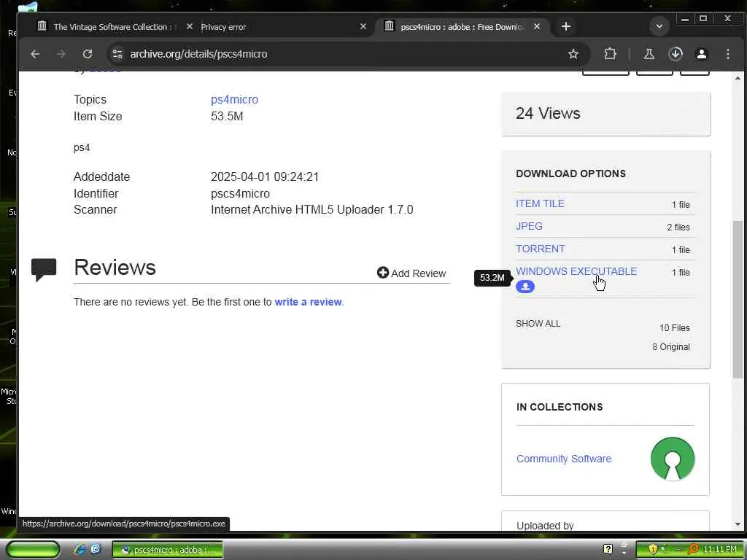Show downloads from toolbar icon

[676, 54]
